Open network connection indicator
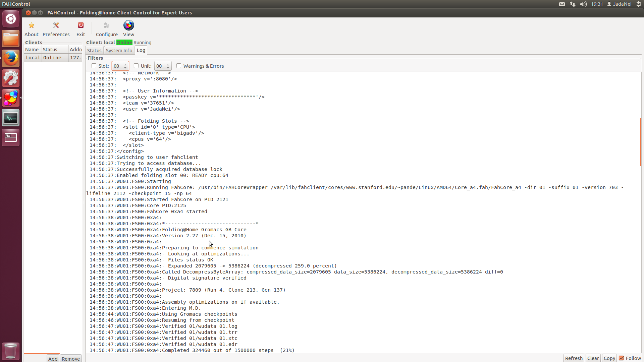The width and height of the screenshot is (644, 362). (x=573, y=4)
